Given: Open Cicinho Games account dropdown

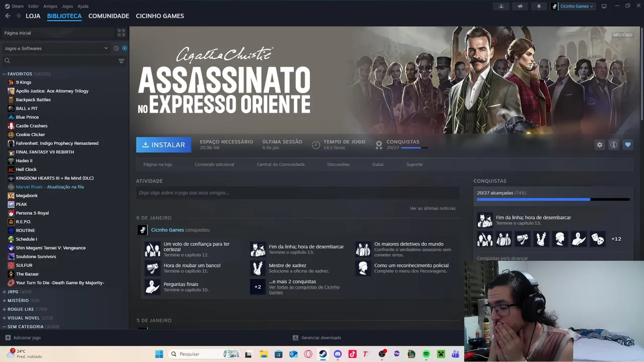Looking at the screenshot, I should coord(573,6).
